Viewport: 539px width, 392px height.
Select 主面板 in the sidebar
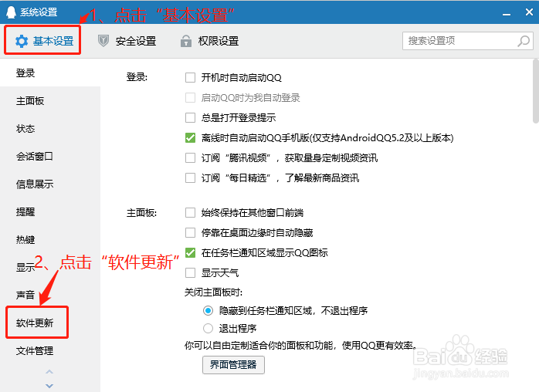pyautogui.click(x=50, y=100)
